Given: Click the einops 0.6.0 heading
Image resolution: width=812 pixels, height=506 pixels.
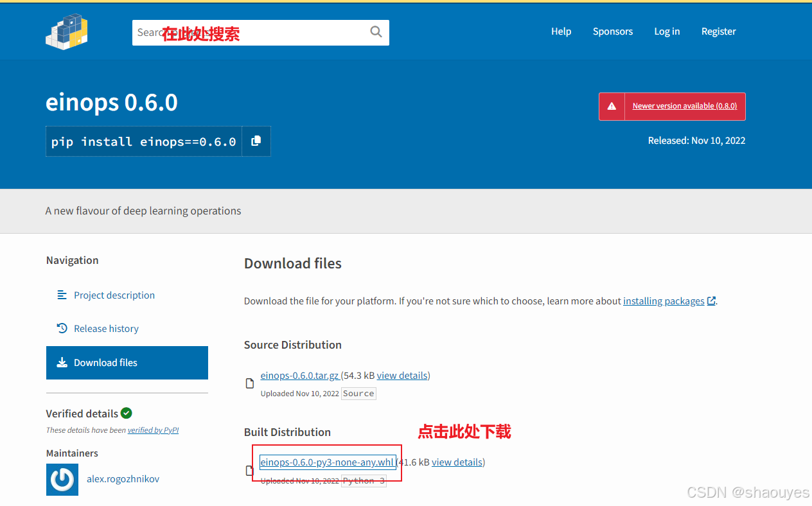Looking at the screenshot, I should point(112,103).
